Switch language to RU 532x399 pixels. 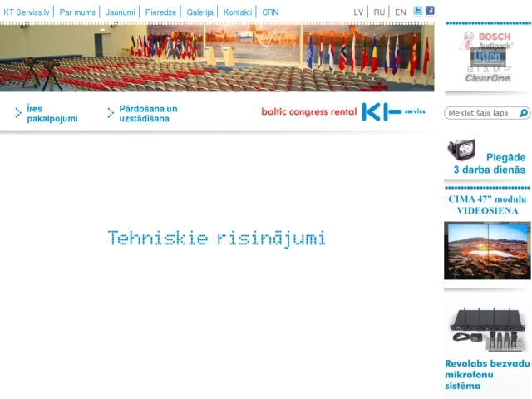379,12
